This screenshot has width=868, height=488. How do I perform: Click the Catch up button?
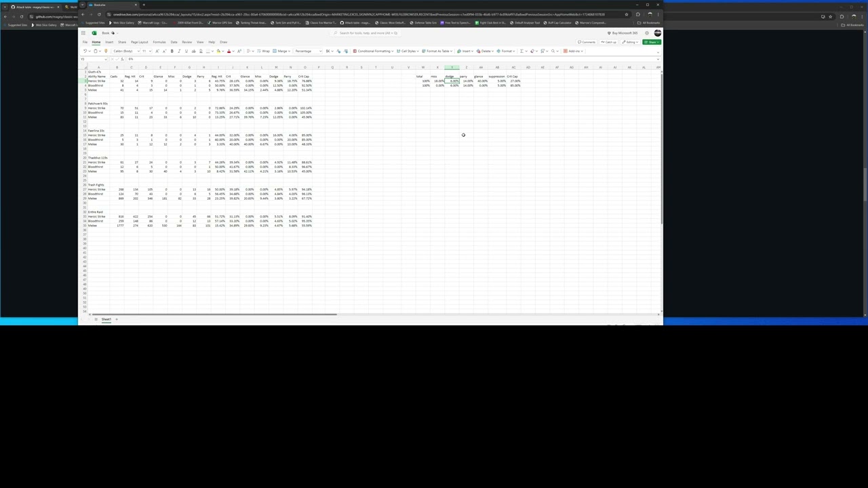(x=608, y=42)
